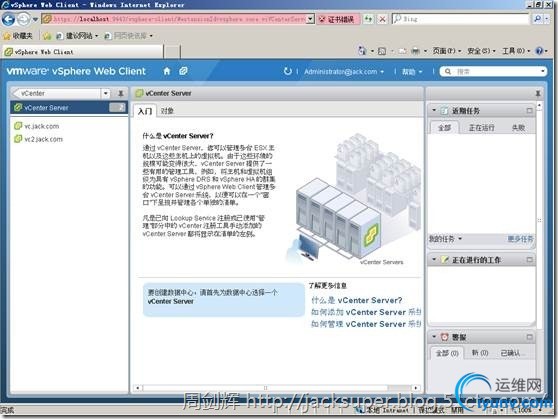Click the vSphere Web Client refresh icon
The width and height of the screenshot is (558, 419).
(x=288, y=71)
